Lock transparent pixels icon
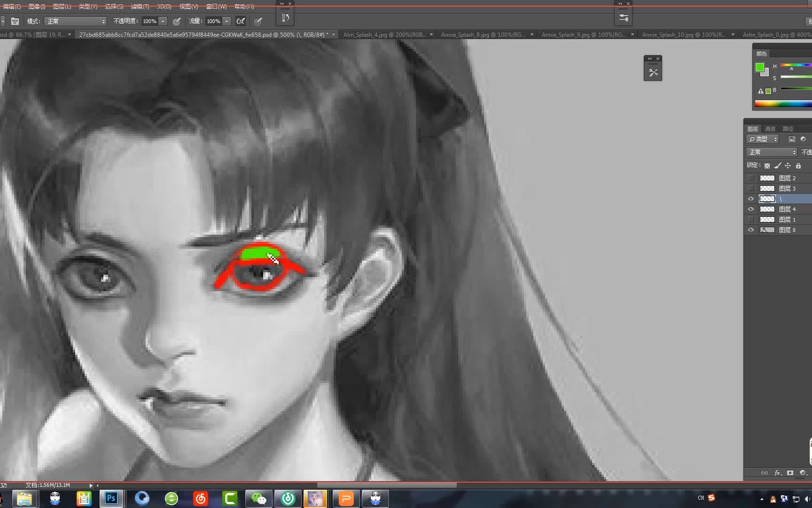This screenshot has width=812, height=508. [767, 166]
